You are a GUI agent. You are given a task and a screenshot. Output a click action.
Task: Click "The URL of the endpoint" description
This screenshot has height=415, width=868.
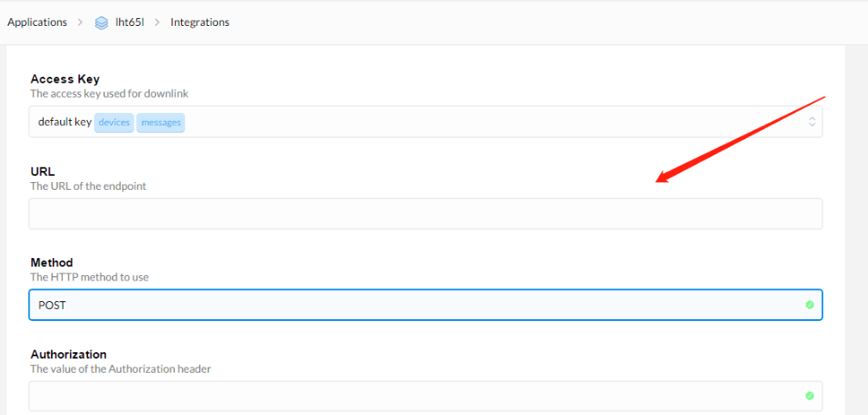pyautogui.click(x=89, y=186)
